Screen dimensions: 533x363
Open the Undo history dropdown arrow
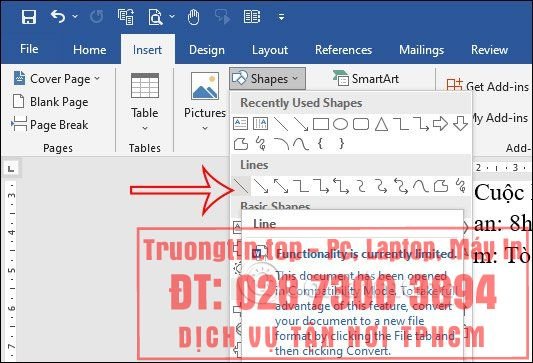coord(75,16)
